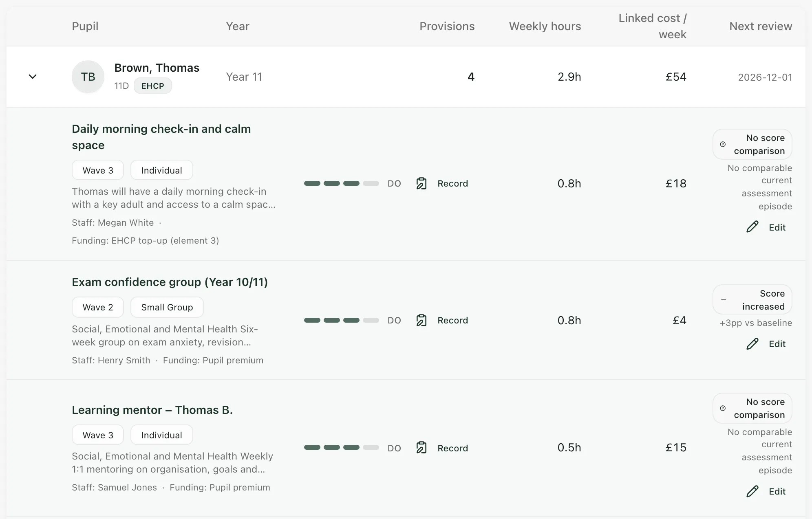812x519 pixels.
Task: Click the pencil icon for Learning mentor
Action: [x=752, y=491]
